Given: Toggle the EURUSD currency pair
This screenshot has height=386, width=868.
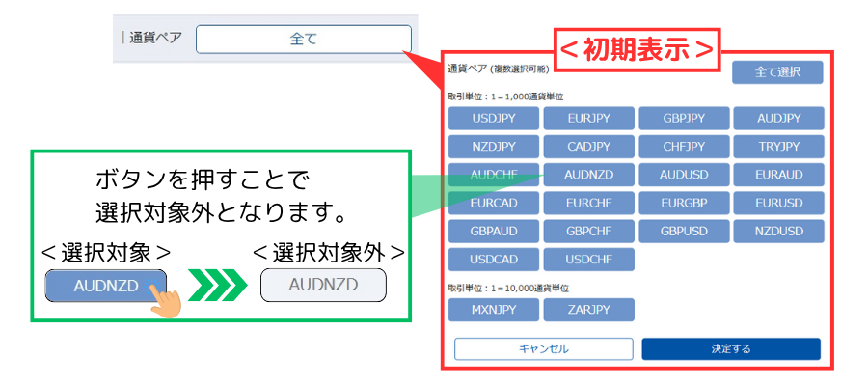Looking at the screenshot, I should (779, 203).
